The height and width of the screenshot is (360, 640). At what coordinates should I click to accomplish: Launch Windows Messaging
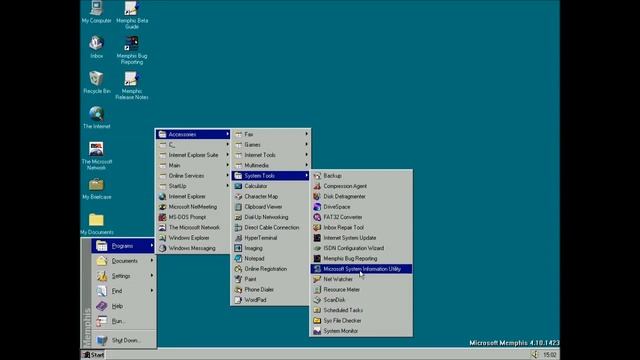pyautogui.click(x=193, y=248)
